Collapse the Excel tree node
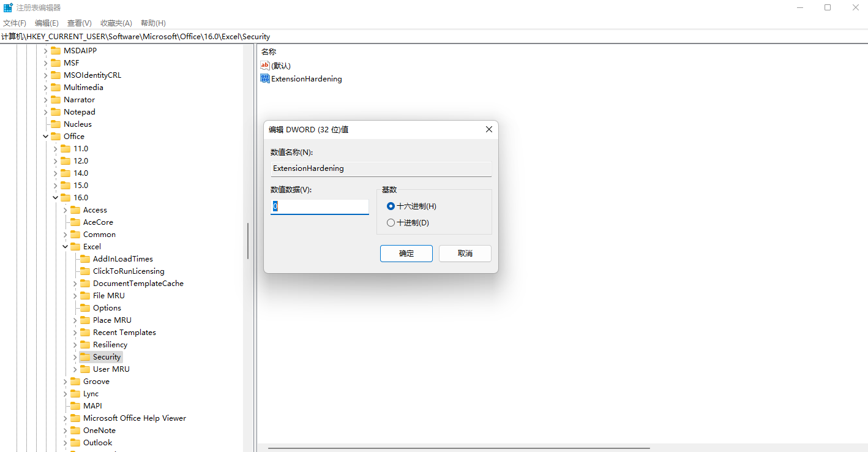Viewport: 868px width, 452px height. pyautogui.click(x=65, y=246)
